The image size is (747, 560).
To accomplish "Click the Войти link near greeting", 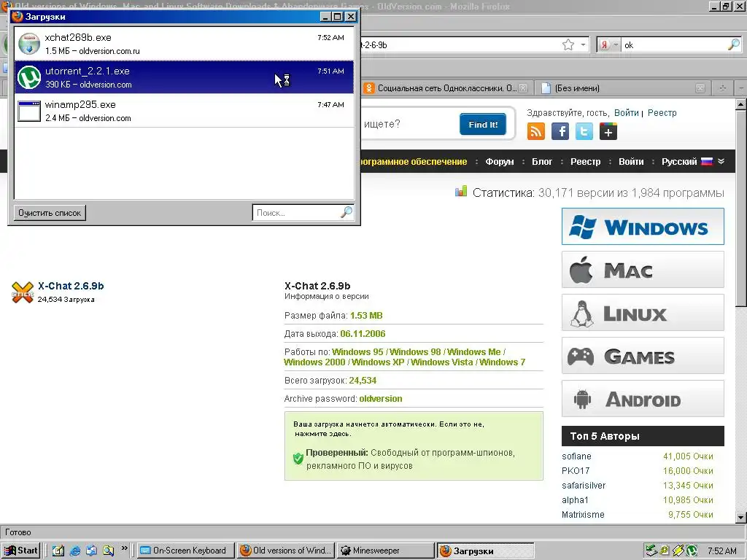I will [626, 113].
